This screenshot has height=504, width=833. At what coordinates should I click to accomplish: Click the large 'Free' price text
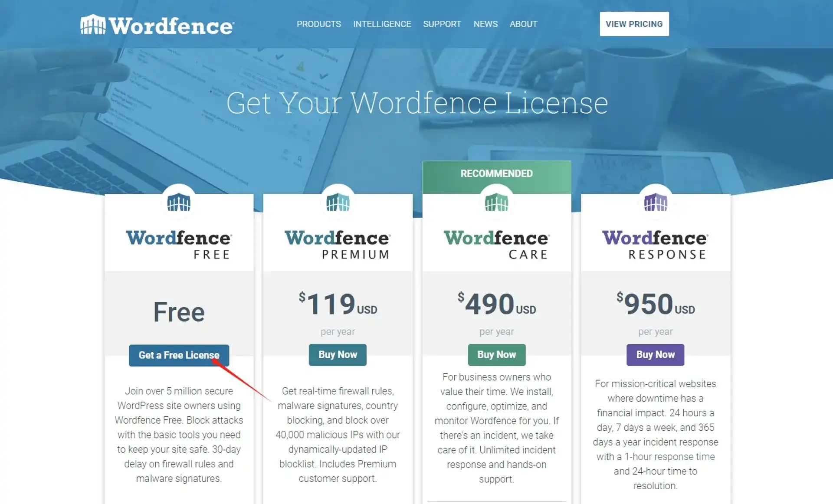point(179,312)
